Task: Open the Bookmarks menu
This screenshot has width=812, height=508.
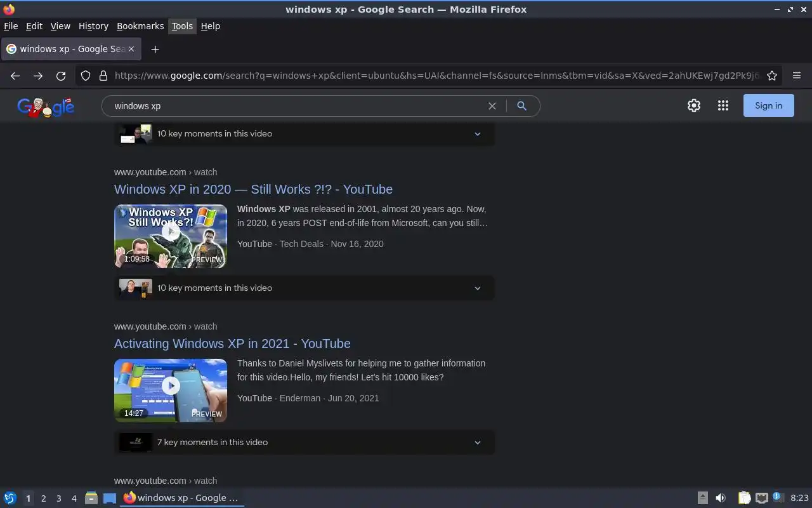Action: tap(140, 26)
